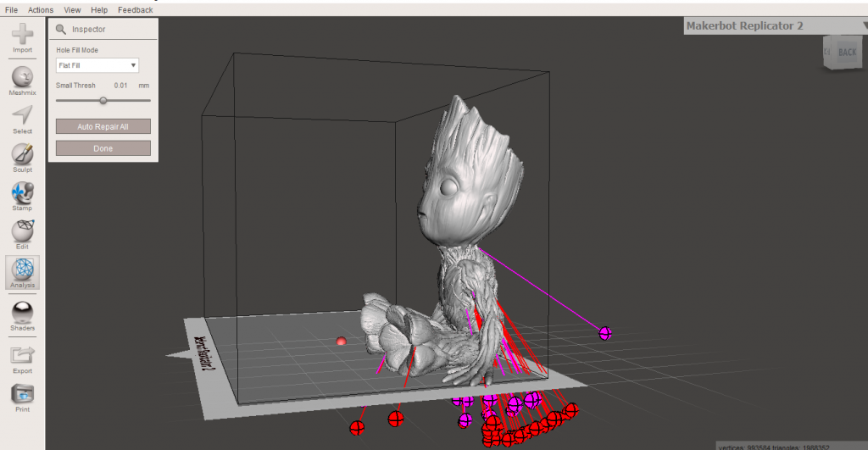Expand the Hole Fill Mode dropdown
This screenshot has width=868, height=450.
(x=97, y=65)
